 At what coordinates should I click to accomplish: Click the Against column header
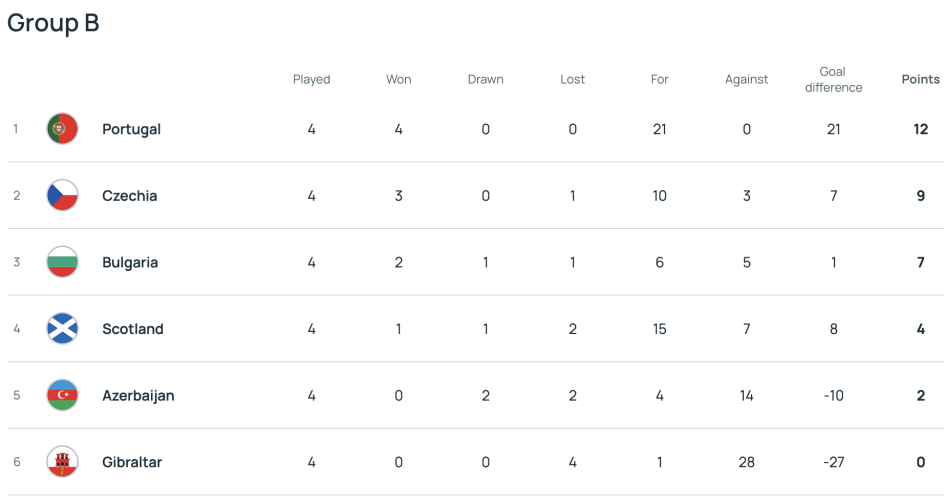tap(746, 79)
